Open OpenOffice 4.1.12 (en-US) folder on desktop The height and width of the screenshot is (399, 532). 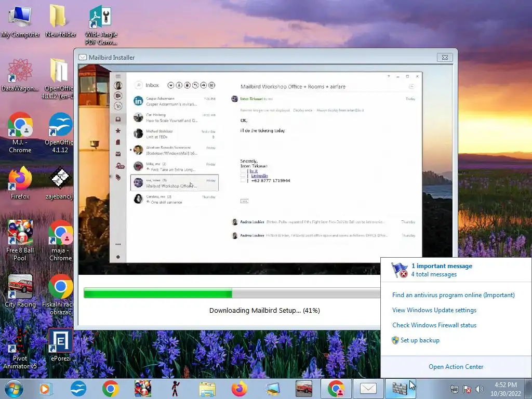click(58, 78)
